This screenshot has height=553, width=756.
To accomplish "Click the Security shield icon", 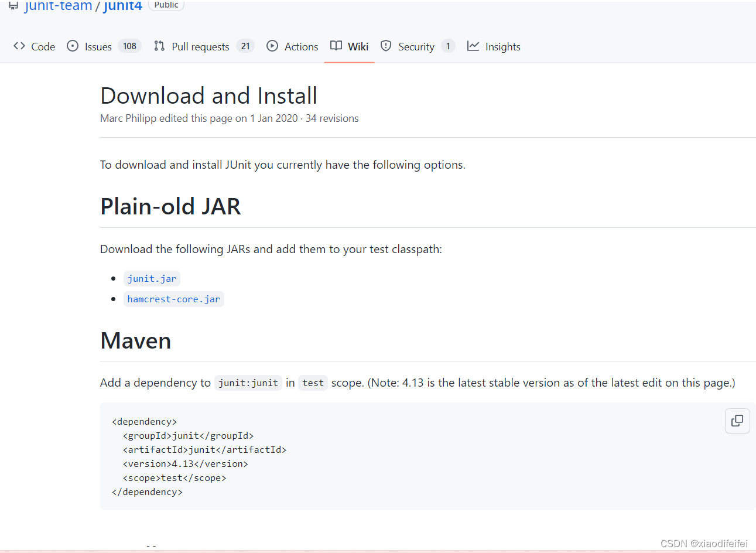I will pyautogui.click(x=386, y=46).
